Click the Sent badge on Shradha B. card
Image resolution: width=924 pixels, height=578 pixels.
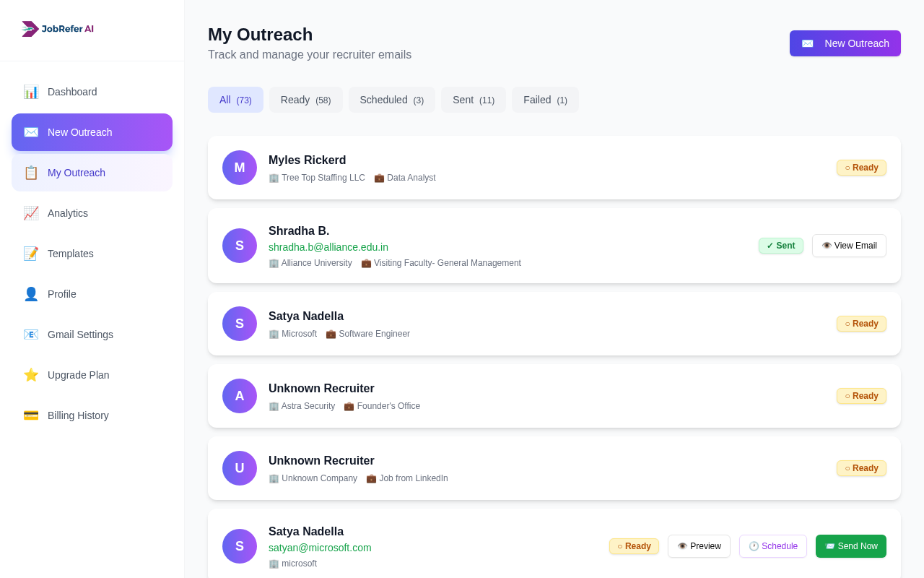click(781, 246)
